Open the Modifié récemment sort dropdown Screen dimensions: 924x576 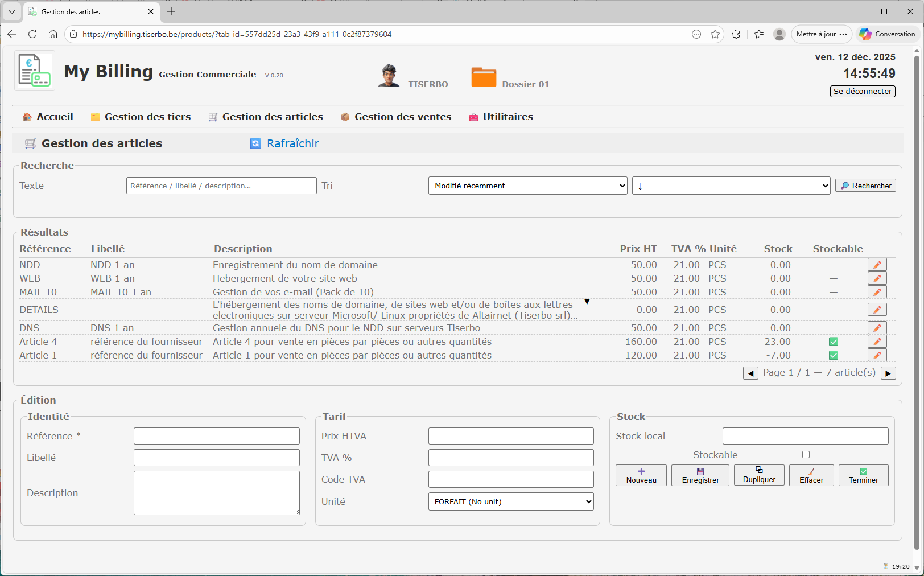(527, 186)
